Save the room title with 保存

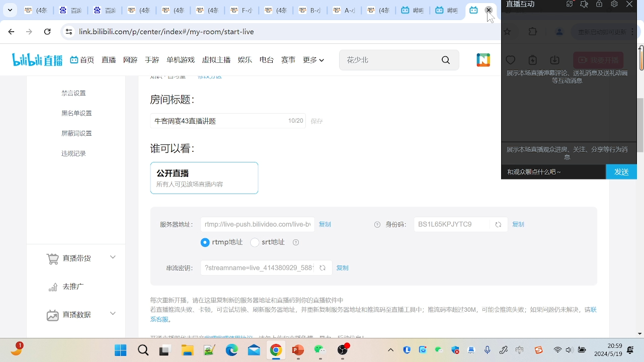pyautogui.click(x=317, y=121)
